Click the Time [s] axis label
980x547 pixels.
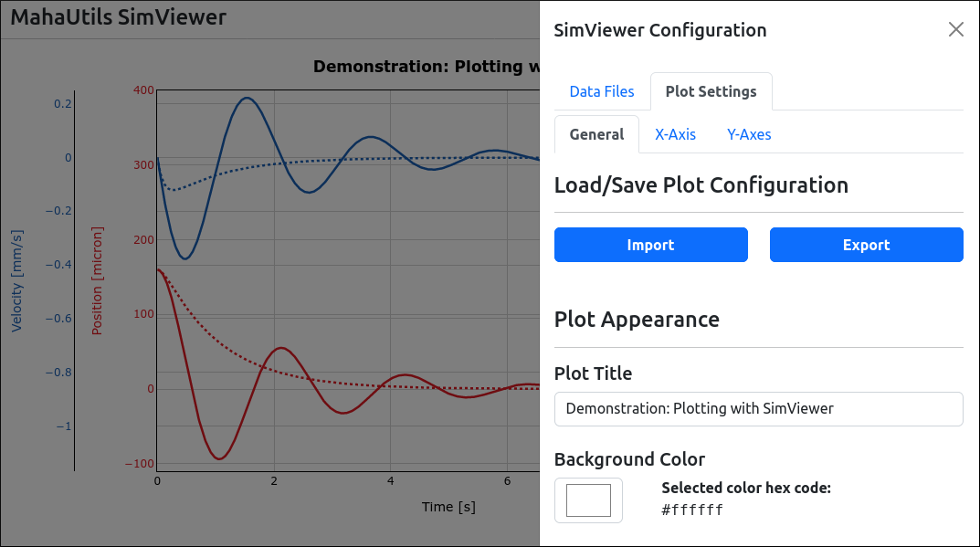[448, 507]
